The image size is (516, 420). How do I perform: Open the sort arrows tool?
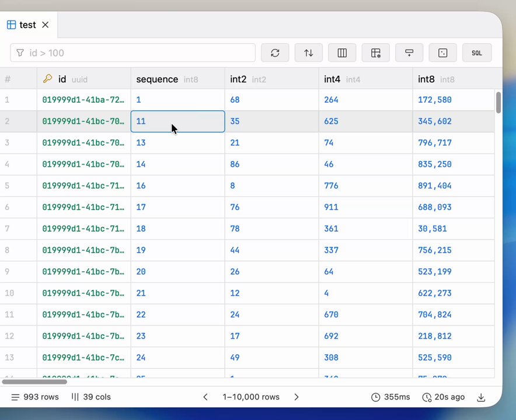click(309, 53)
